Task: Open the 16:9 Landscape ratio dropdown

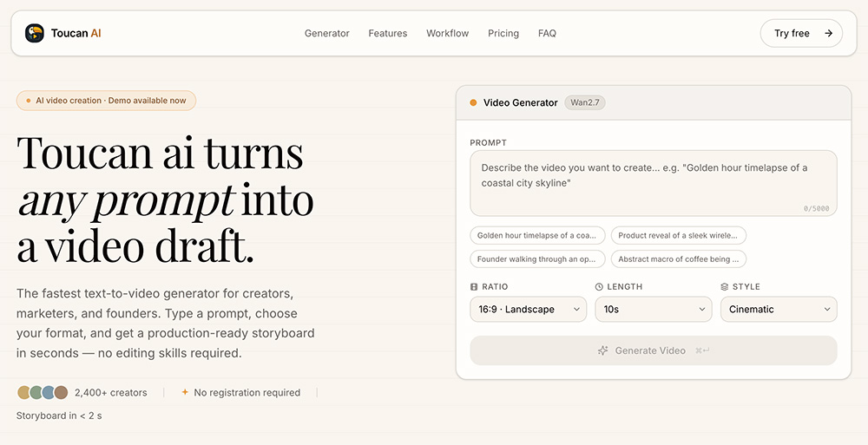Action: (x=528, y=310)
